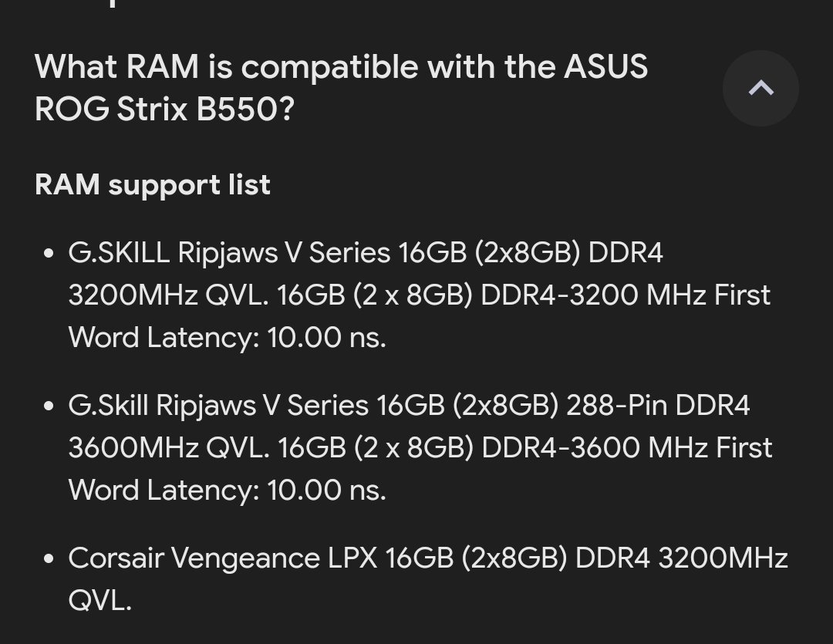Select the 'G.SKILL Ripjaws V Series' 3200MHz line
Viewport: 833px width, 644px height.
(x=366, y=252)
